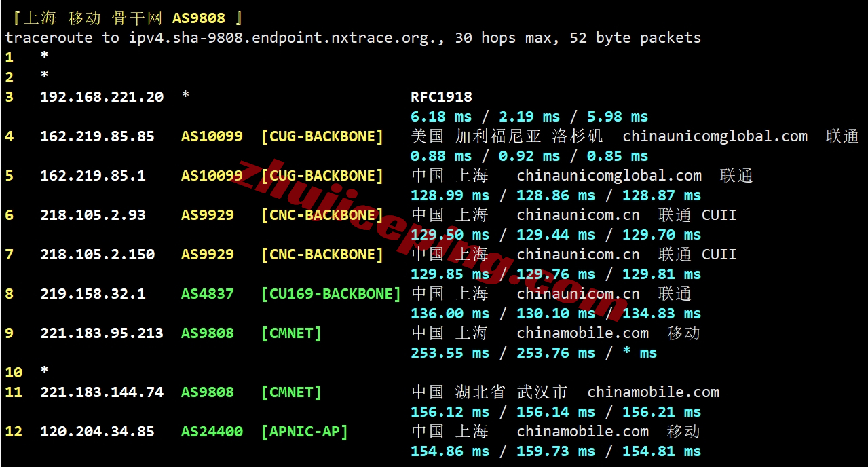Click CUII label on hop 7 row
The height and width of the screenshot is (467, 868).
point(719,255)
